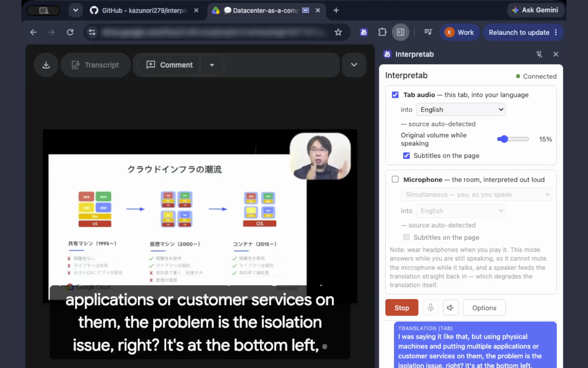Open the Transcript panel
The image size is (588, 368).
pos(96,65)
